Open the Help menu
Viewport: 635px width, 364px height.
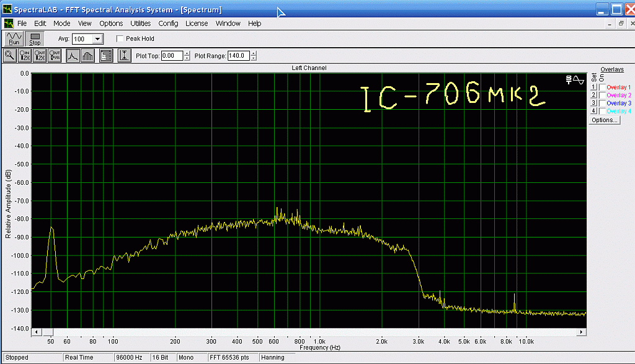coord(254,24)
